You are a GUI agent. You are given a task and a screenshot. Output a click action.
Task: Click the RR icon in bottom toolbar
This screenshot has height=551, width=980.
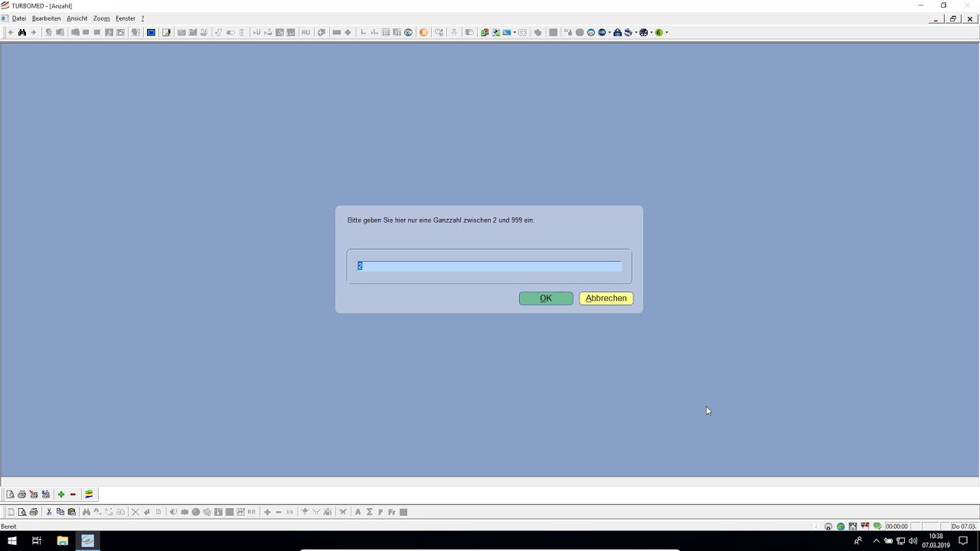pos(251,512)
